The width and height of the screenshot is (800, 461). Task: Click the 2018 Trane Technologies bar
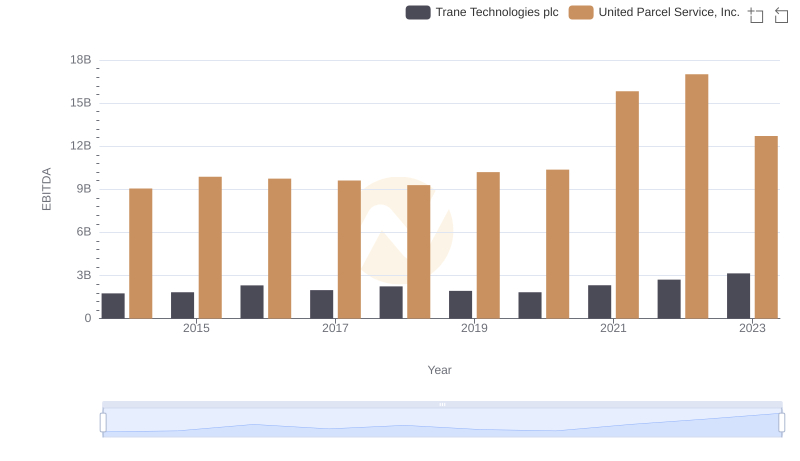(x=391, y=302)
